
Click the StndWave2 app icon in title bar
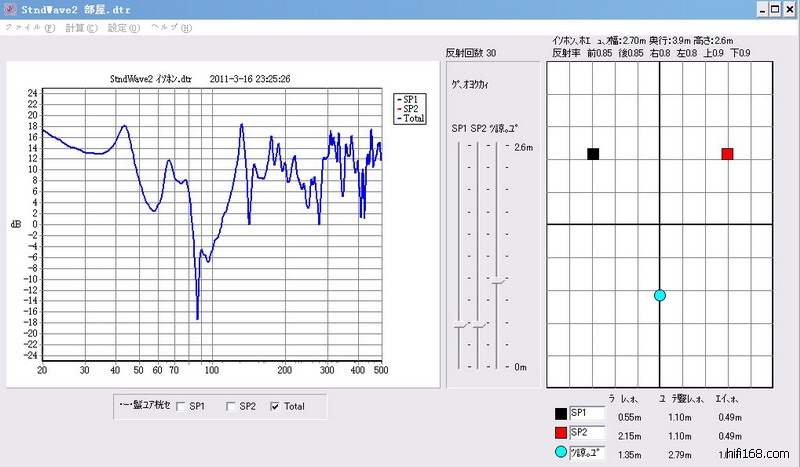coord(10,8)
